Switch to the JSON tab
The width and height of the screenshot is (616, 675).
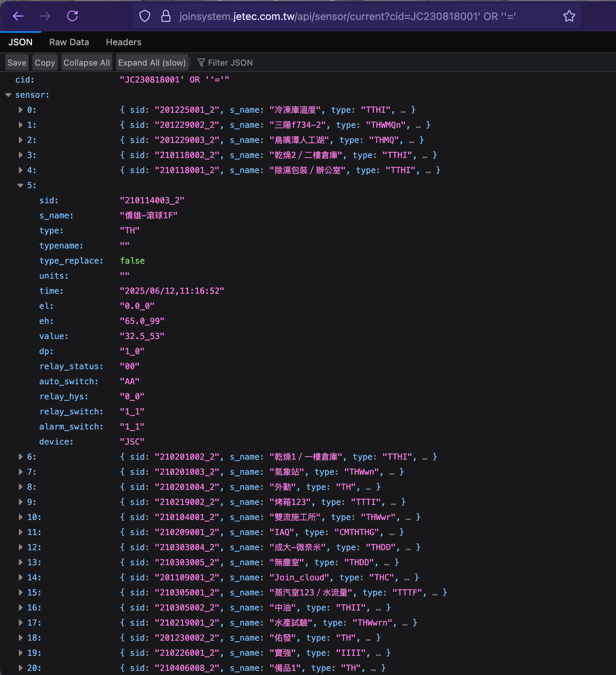[20, 42]
